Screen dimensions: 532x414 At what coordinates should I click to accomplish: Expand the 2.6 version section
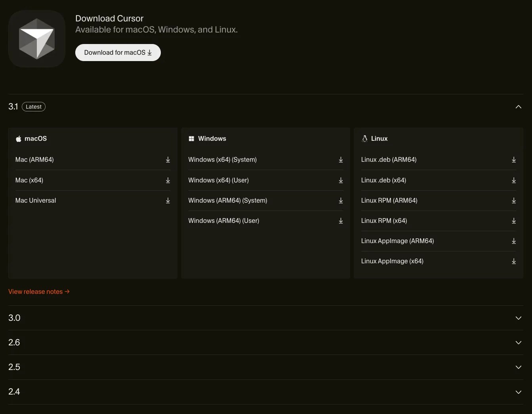518,343
